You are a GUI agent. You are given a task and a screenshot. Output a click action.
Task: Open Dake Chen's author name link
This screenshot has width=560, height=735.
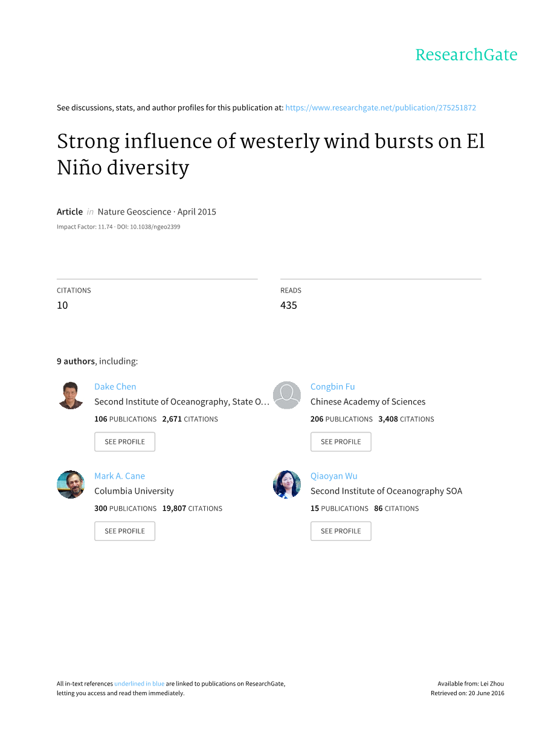point(115,387)
